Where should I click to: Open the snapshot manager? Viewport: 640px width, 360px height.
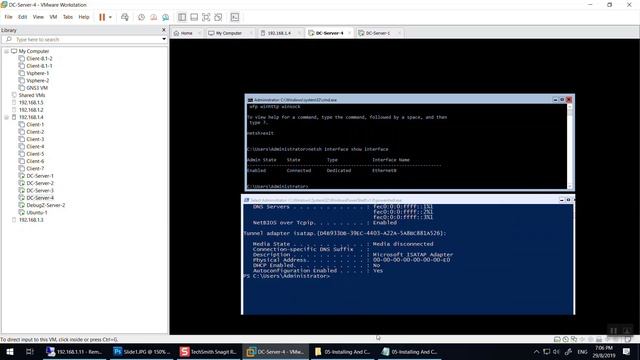[x=165, y=17]
